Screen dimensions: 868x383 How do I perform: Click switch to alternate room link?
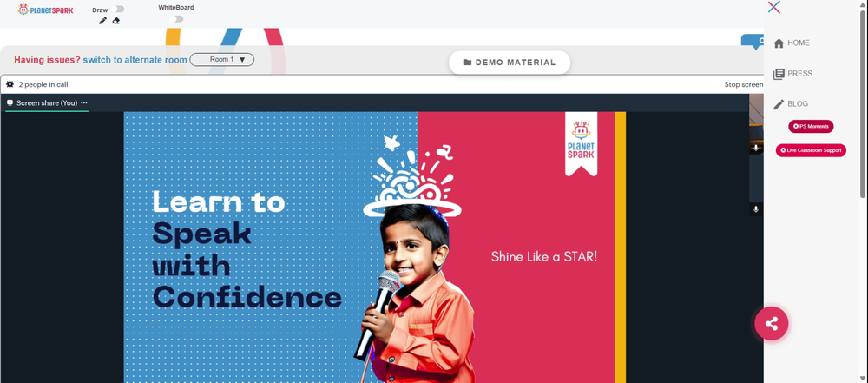click(135, 60)
